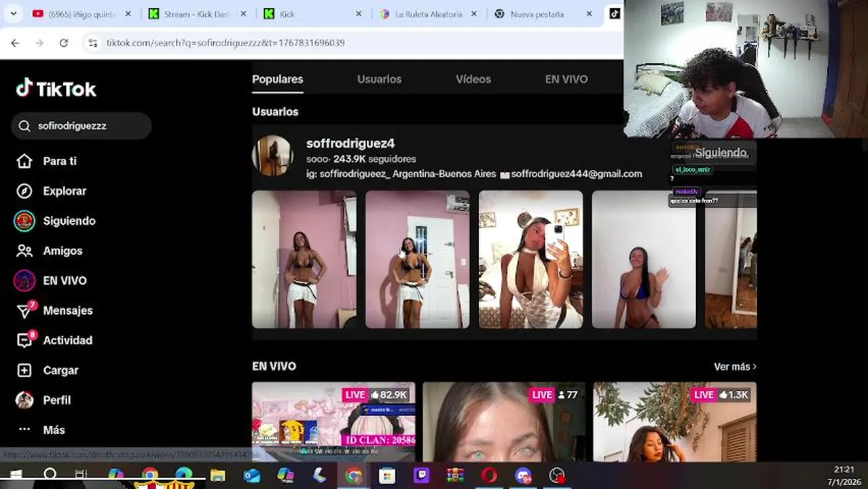This screenshot has width=868, height=489.
Task: Open fourth video thumbnail with white wall
Action: (644, 259)
